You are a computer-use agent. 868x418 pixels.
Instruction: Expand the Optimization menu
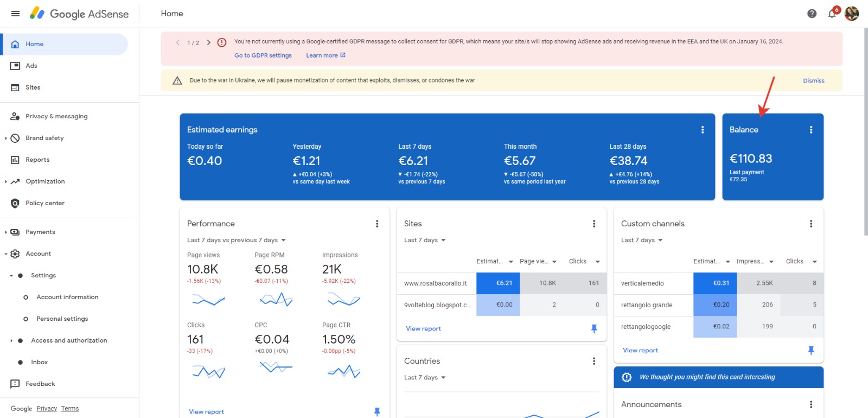(x=5, y=181)
